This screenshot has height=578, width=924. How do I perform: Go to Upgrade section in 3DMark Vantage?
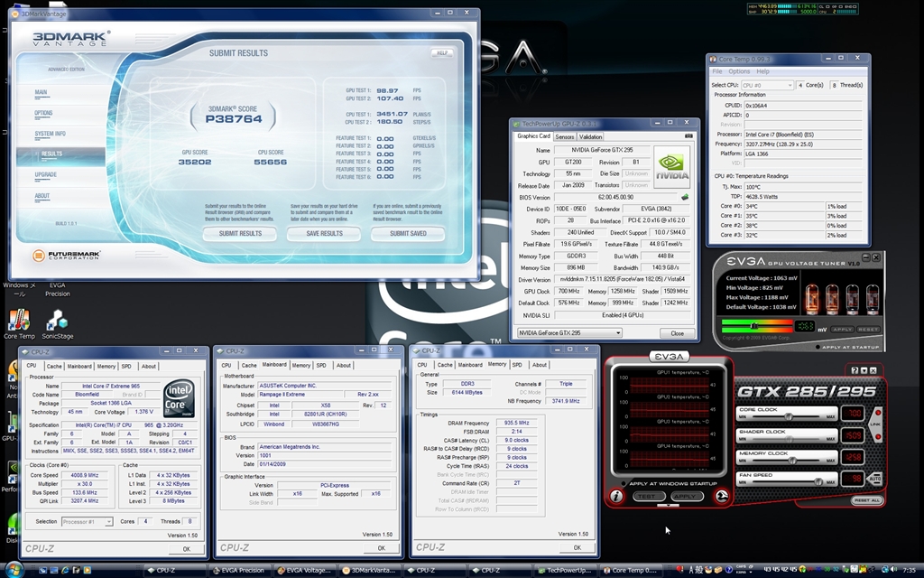[45, 174]
